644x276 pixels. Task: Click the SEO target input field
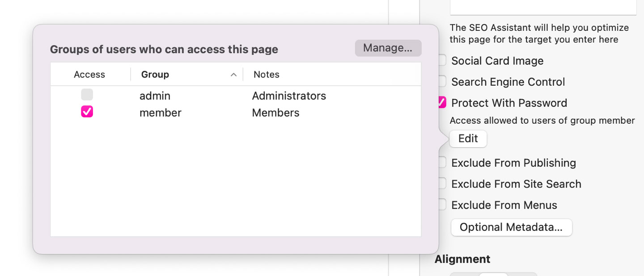[x=543, y=8]
